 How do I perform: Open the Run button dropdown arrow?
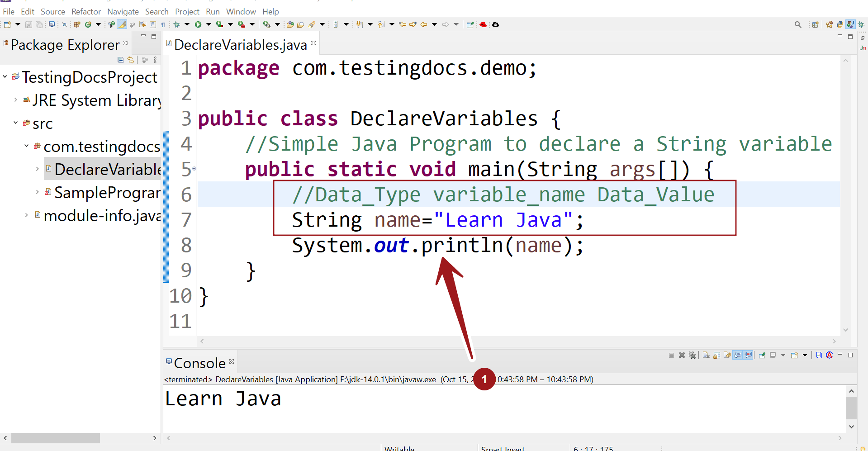(x=209, y=24)
